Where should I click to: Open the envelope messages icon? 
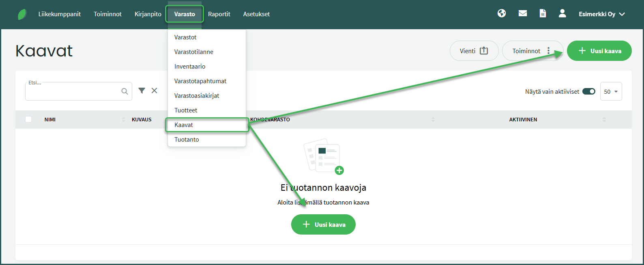(523, 13)
